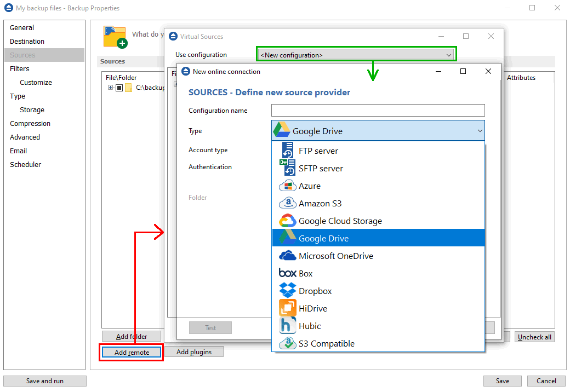Select highlighted Google Drive icon in list
The width and height of the screenshot is (570, 392).
pos(288,237)
